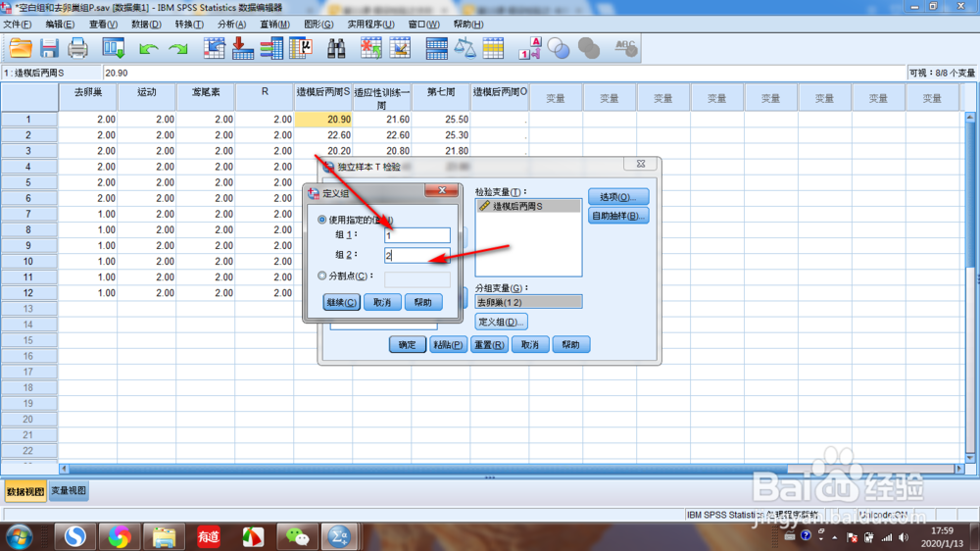Click the Split file icon
The image size is (980, 551).
point(436,48)
